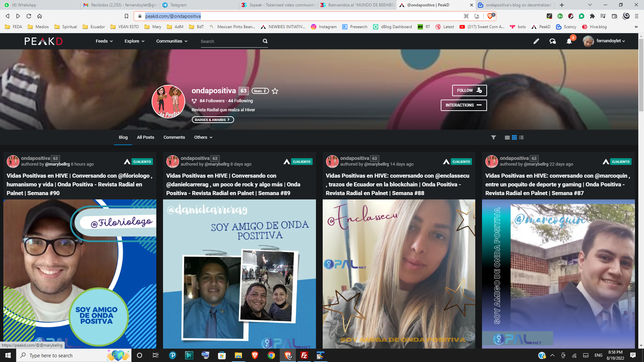Expand the Explore menu

point(135,41)
